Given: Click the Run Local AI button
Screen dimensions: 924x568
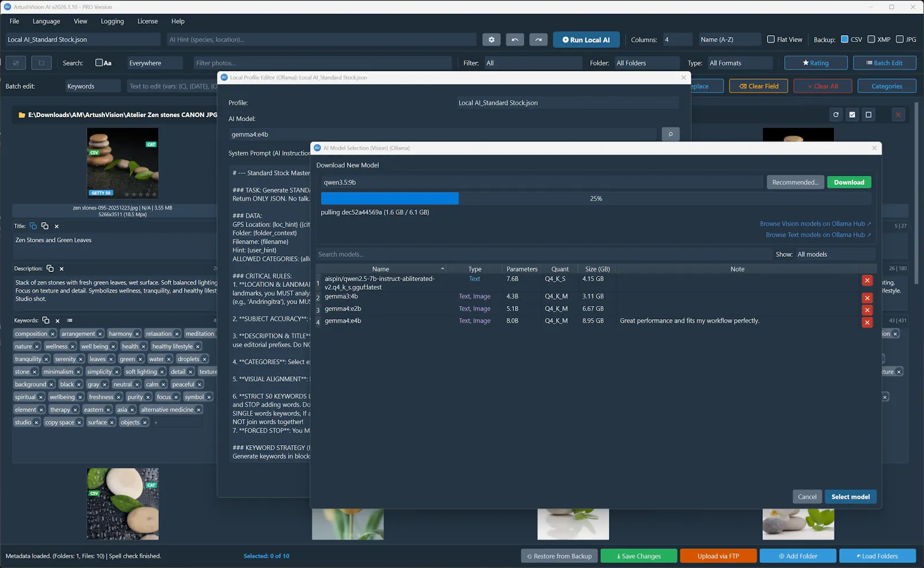Looking at the screenshot, I should pos(586,40).
